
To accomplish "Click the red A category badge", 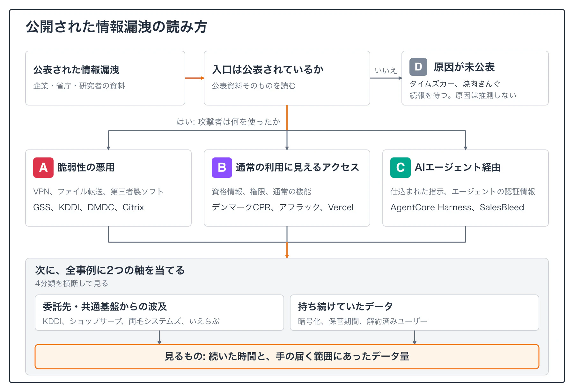I will 43,167.
